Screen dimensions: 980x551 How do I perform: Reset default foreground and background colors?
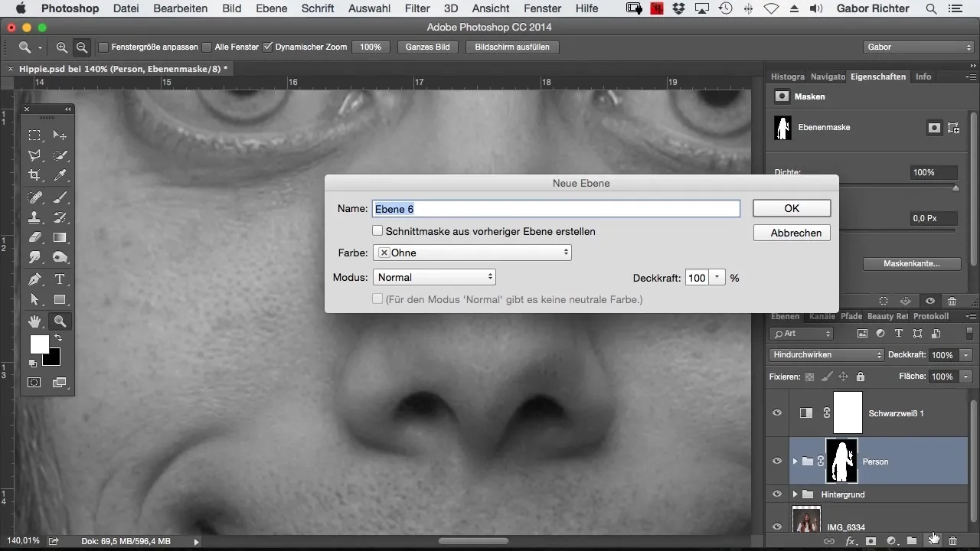tap(33, 363)
